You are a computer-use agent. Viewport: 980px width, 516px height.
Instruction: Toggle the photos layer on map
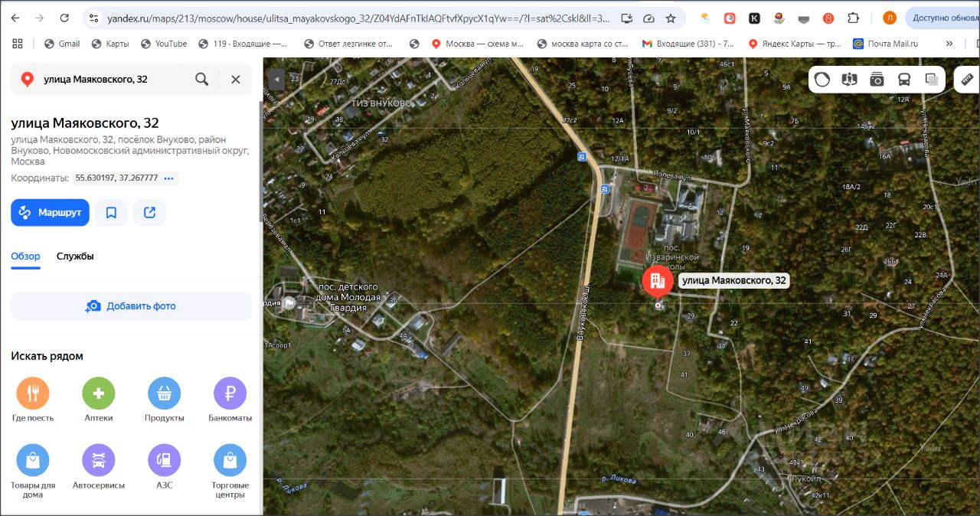coord(877,80)
